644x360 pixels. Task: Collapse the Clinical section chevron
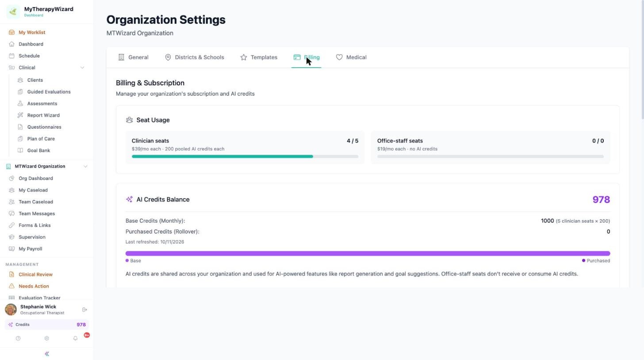tap(82, 68)
